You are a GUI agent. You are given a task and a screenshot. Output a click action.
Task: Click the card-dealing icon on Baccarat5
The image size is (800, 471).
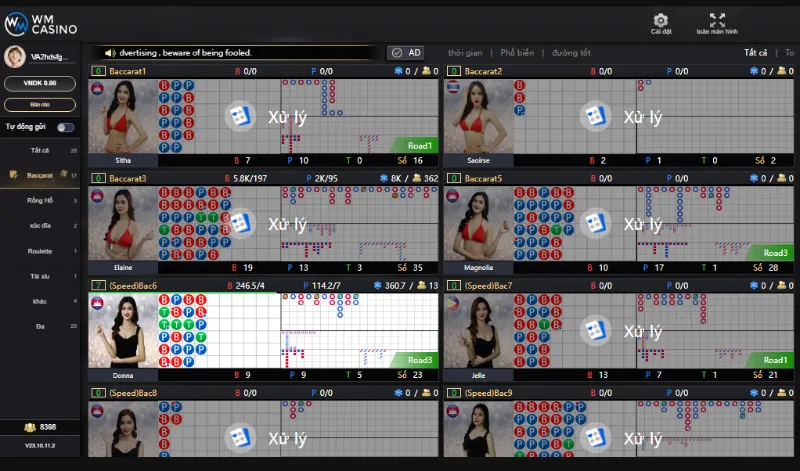[597, 223]
